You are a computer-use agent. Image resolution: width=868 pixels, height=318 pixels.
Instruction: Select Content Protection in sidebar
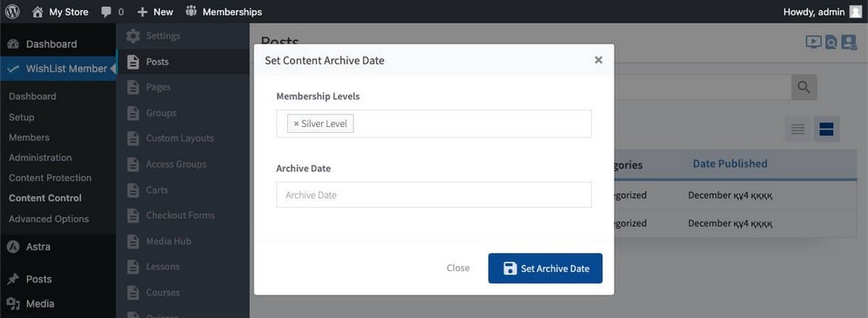[49, 178]
